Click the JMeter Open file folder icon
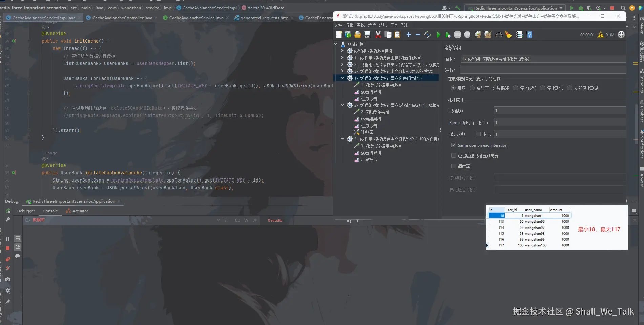Screen dimensions: 644x325 point(357,35)
